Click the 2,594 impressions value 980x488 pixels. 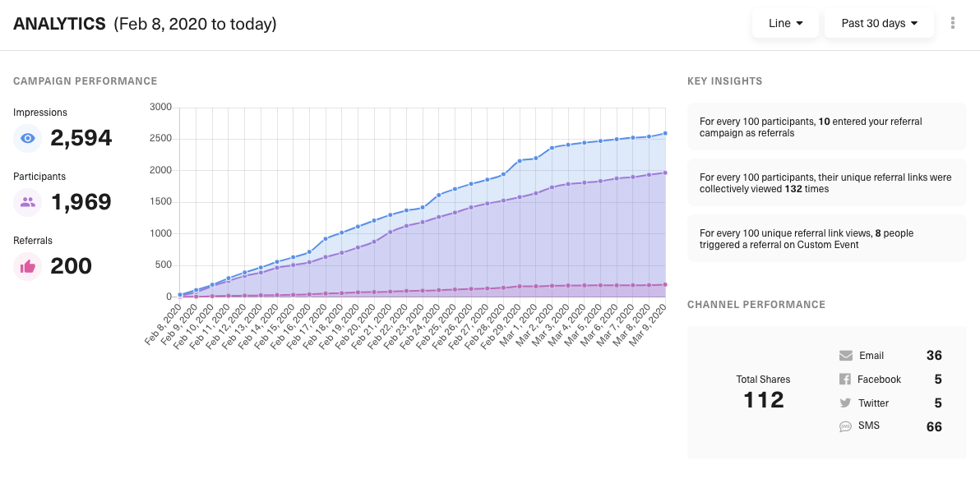(x=81, y=138)
